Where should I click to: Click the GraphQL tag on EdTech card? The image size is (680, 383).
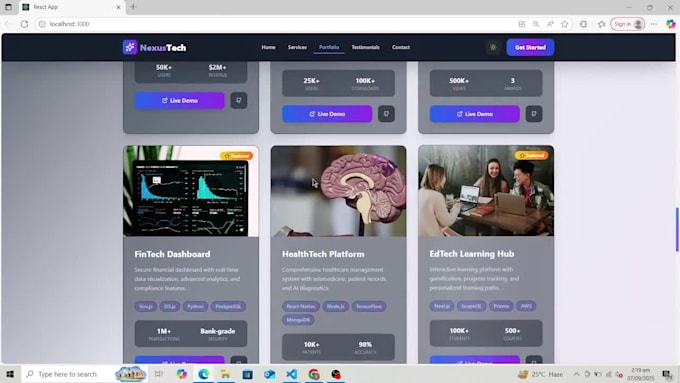click(x=471, y=306)
